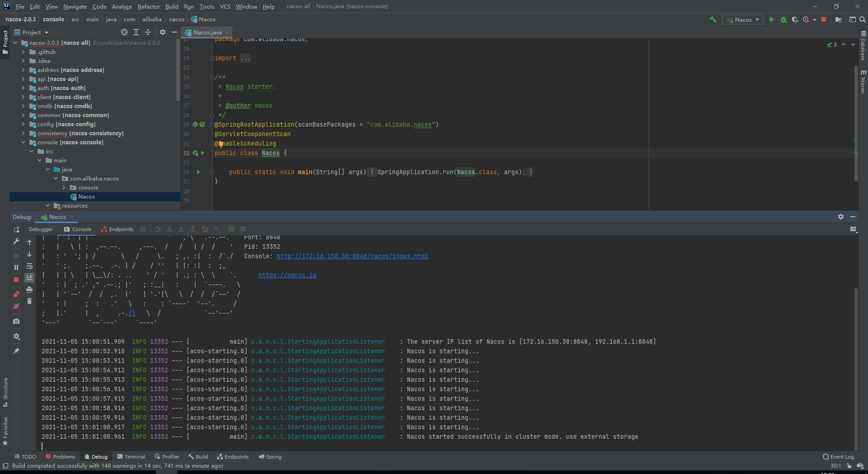
Task: Expand all in Project panel toolbar
Action: tap(136, 32)
